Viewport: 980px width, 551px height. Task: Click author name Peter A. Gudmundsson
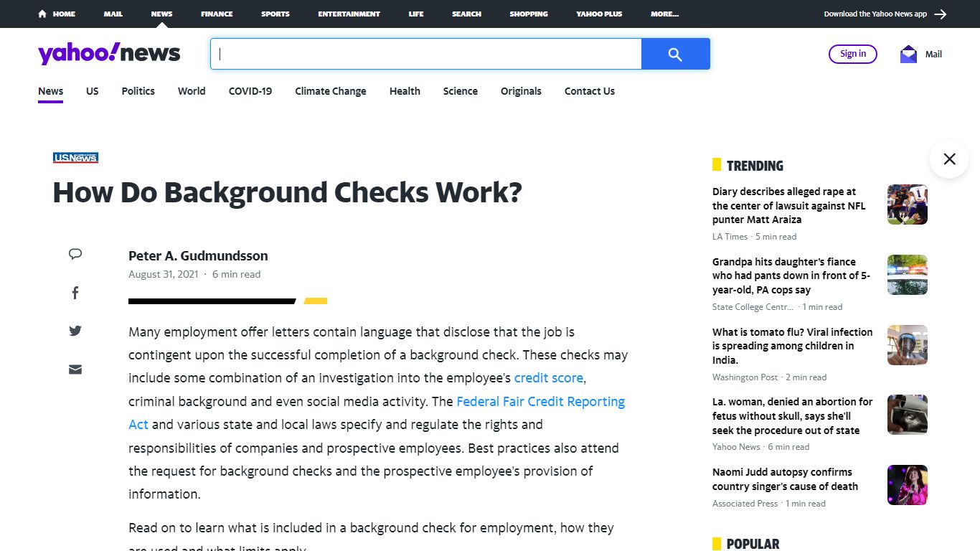(198, 255)
